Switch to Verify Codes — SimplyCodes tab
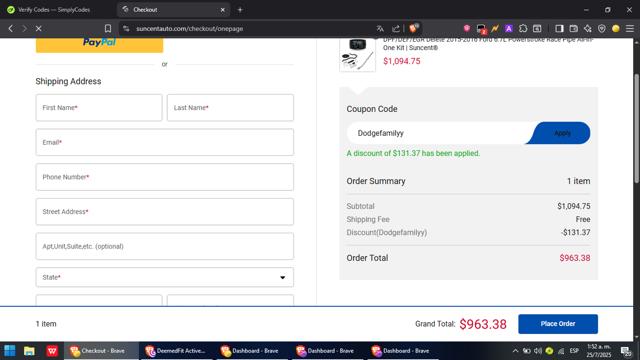 pos(53,9)
